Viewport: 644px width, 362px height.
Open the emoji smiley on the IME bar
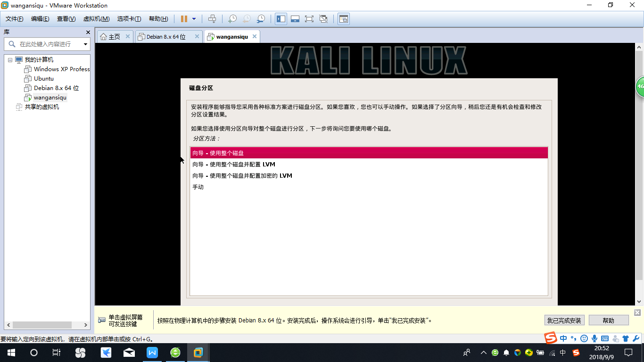tap(584, 338)
